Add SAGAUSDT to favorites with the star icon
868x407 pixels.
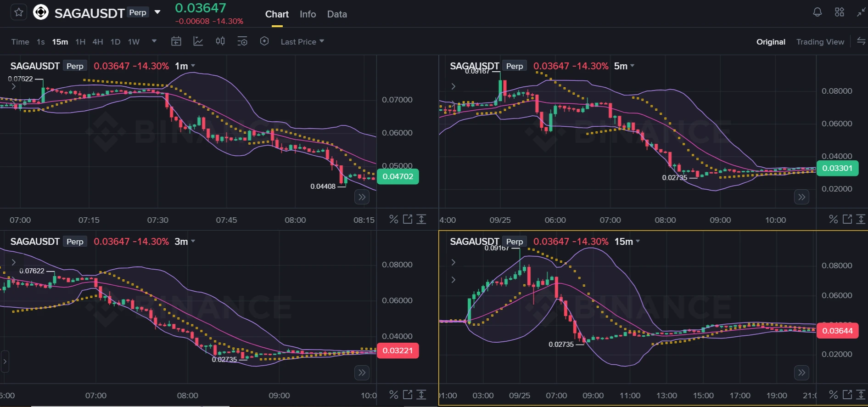coord(19,12)
